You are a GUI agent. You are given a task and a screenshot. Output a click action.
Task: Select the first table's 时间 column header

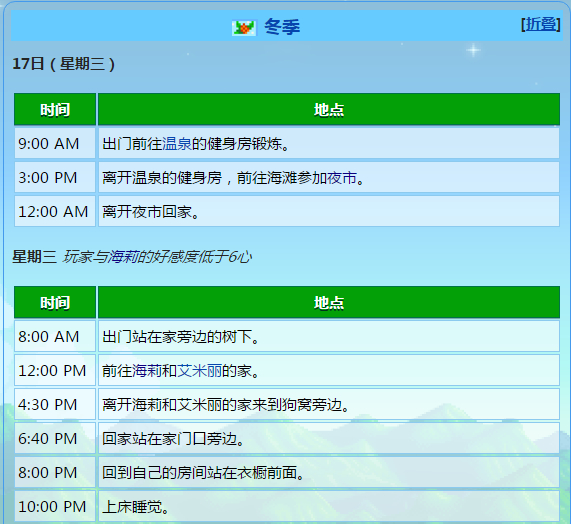[55, 109]
